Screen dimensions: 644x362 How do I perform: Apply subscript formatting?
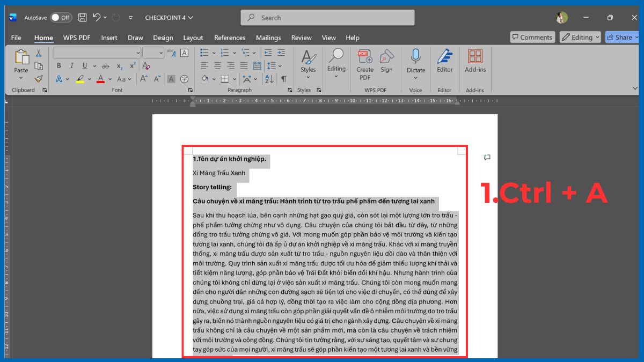click(119, 67)
